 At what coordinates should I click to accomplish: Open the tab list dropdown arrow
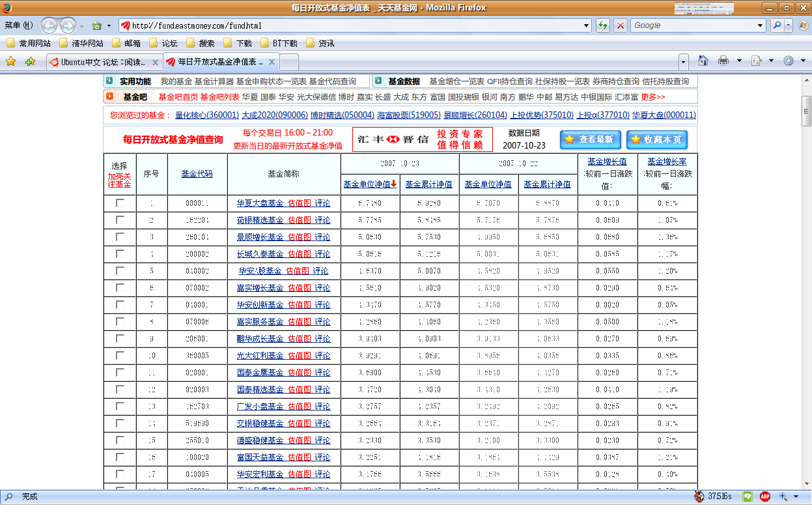point(683,62)
